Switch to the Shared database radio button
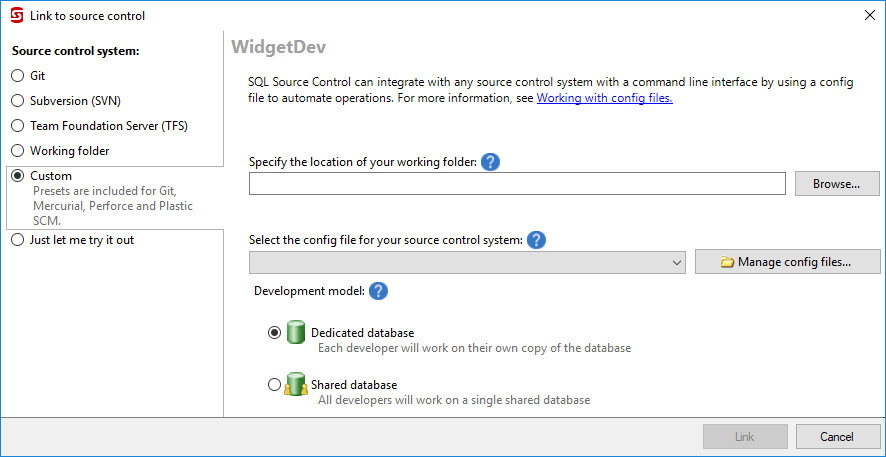 (275, 385)
